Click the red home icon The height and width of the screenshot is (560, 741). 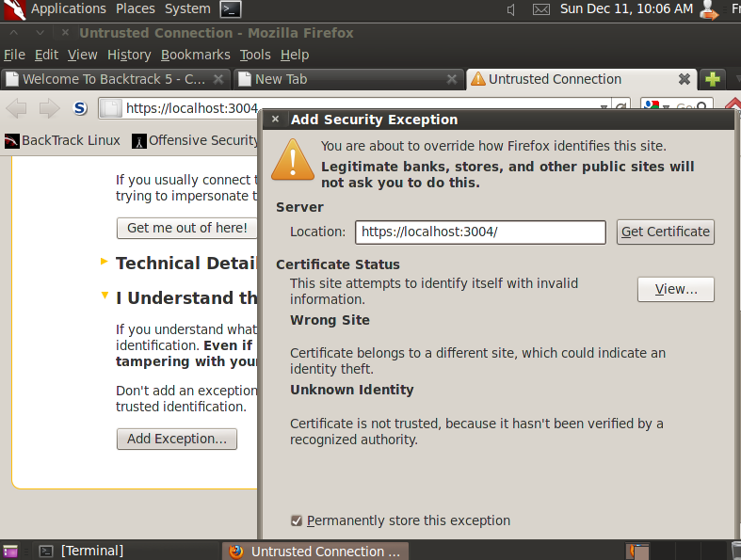[x=733, y=104]
